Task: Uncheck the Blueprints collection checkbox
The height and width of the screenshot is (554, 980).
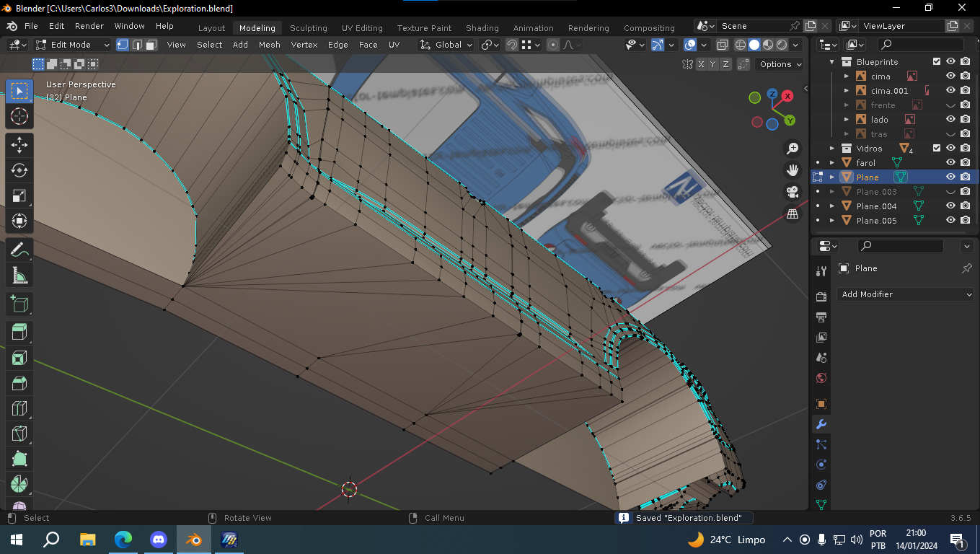Action: (937, 61)
